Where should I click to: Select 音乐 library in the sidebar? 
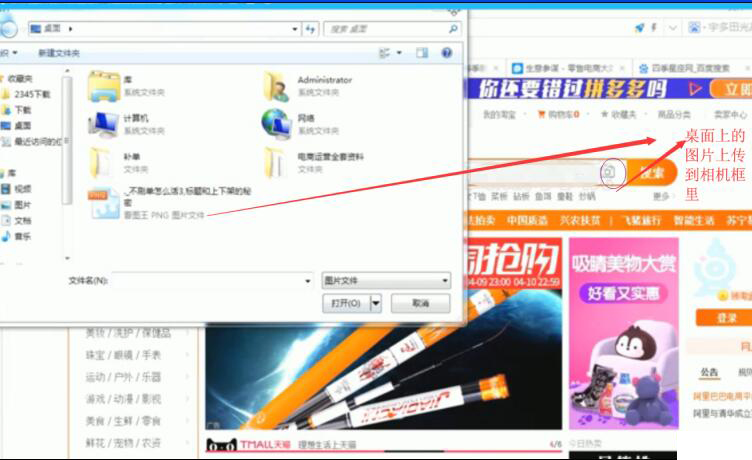(x=23, y=236)
